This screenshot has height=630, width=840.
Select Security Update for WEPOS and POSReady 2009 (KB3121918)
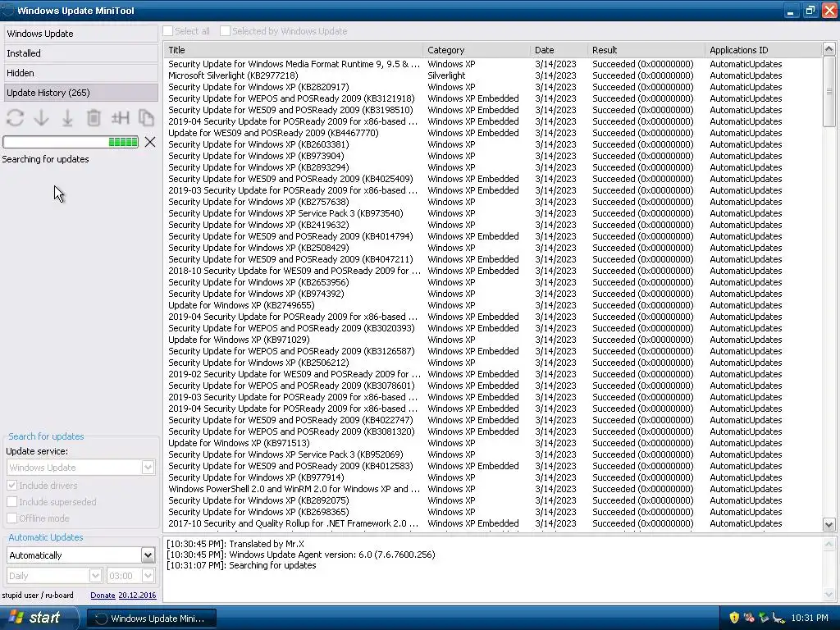493,98
